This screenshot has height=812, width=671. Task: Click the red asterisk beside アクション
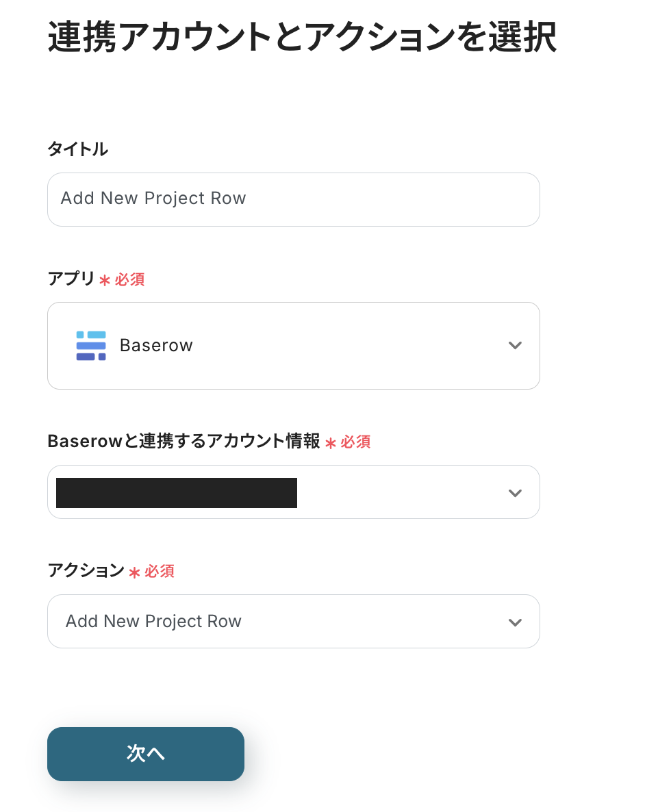pyautogui.click(x=135, y=572)
